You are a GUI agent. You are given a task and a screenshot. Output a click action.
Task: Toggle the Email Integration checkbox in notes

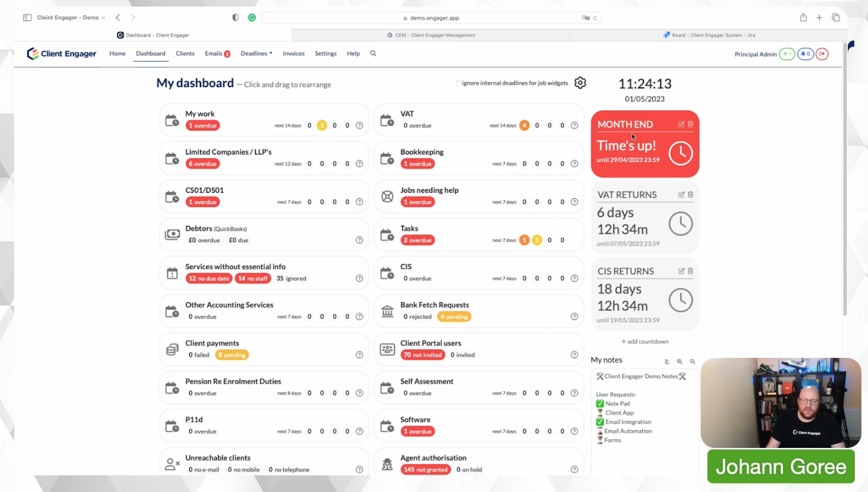pyautogui.click(x=600, y=422)
